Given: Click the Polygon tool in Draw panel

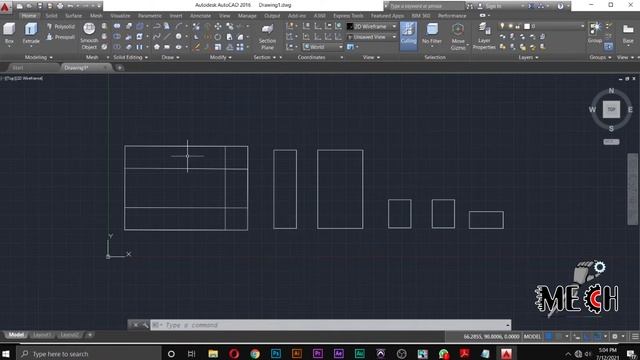Looking at the screenshot, I should [157, 47].
